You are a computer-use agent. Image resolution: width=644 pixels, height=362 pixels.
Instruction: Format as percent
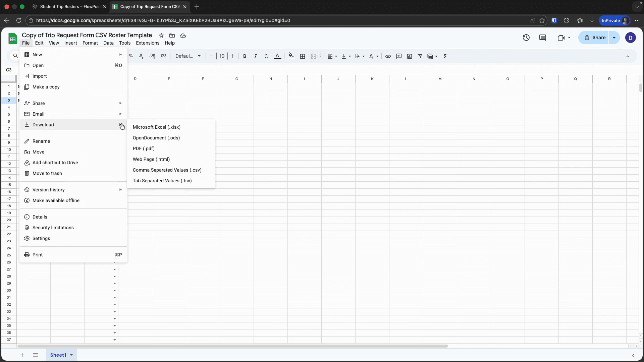tap(131, 56)
